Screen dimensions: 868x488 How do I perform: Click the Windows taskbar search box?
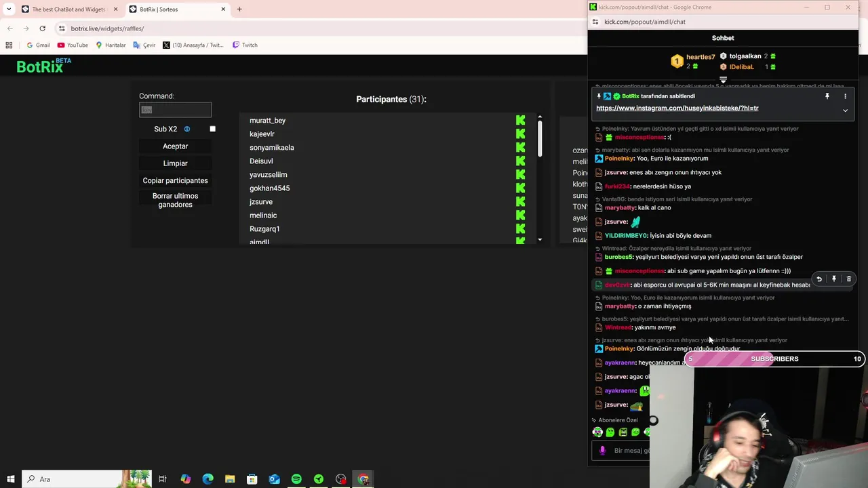pyautogui.click(x=87, y=479)
